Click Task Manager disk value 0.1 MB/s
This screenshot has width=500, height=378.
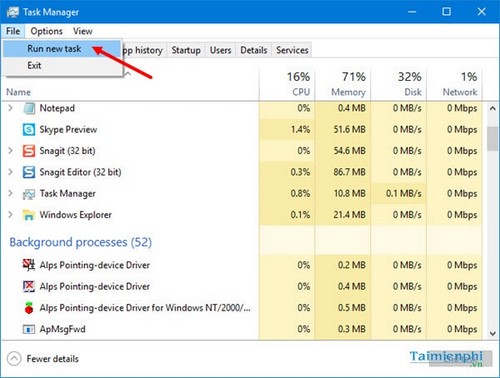click(404, 193)
